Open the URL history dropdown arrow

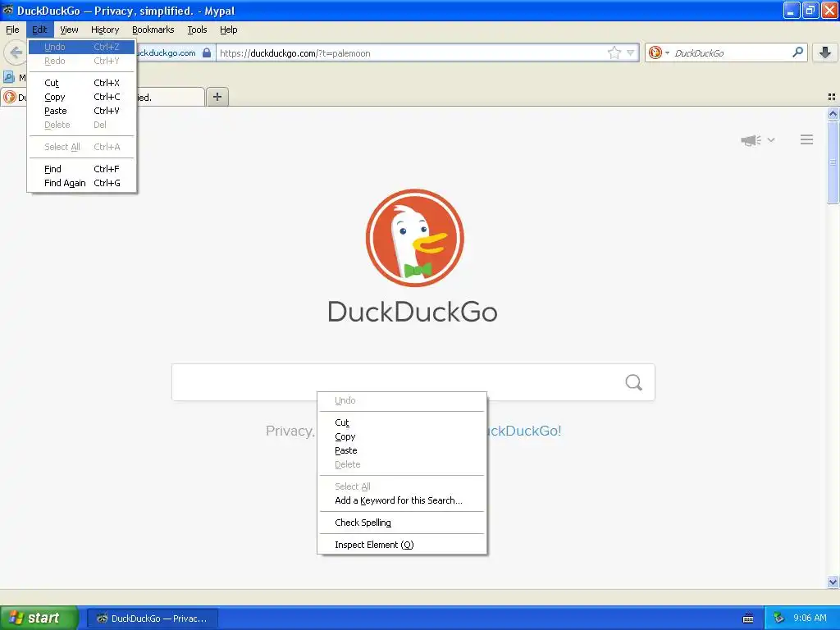[x=631, y=52]
